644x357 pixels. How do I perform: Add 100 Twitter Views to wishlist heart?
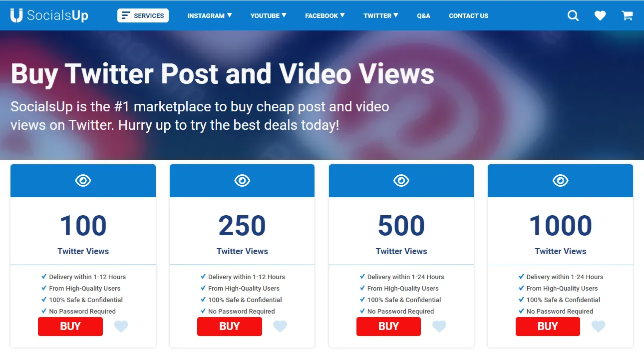(121, 327)
